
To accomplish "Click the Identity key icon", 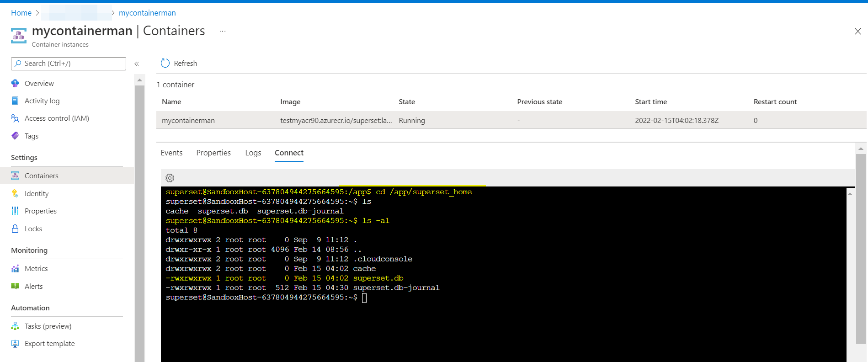I will 15,193.
